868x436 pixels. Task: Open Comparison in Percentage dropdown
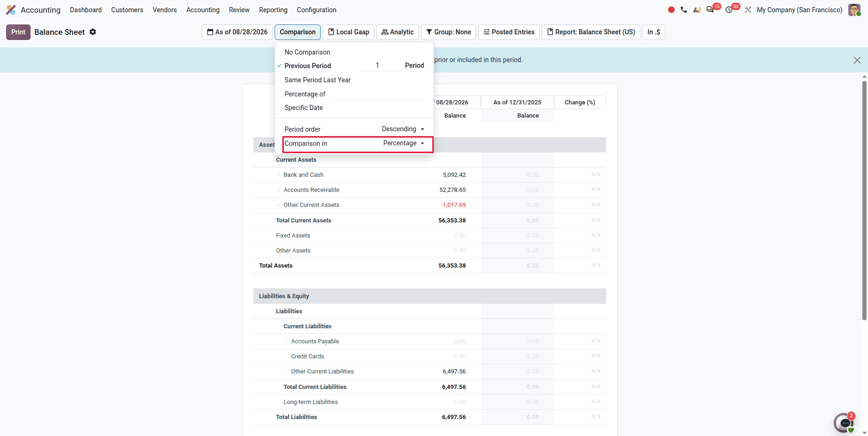(404, 143)
